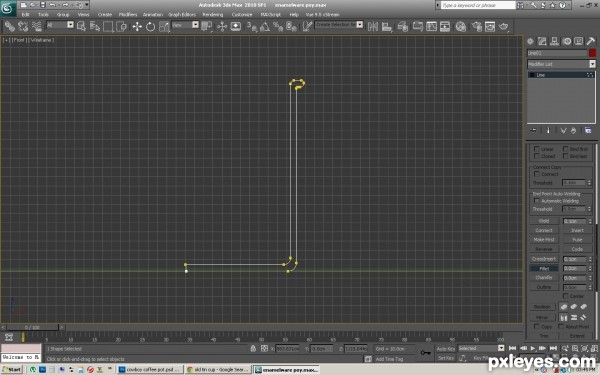Click the Chamfer button

pos(544,278)
